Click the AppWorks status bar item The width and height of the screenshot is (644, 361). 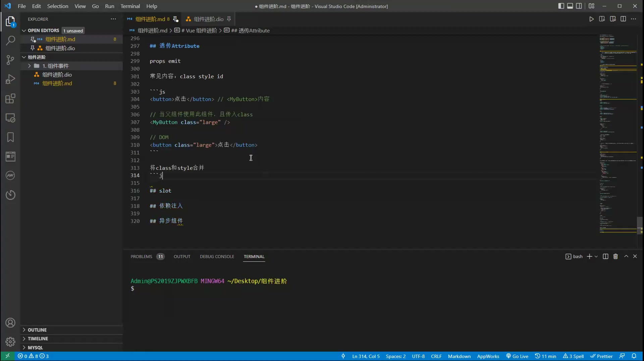coord(488,356)
